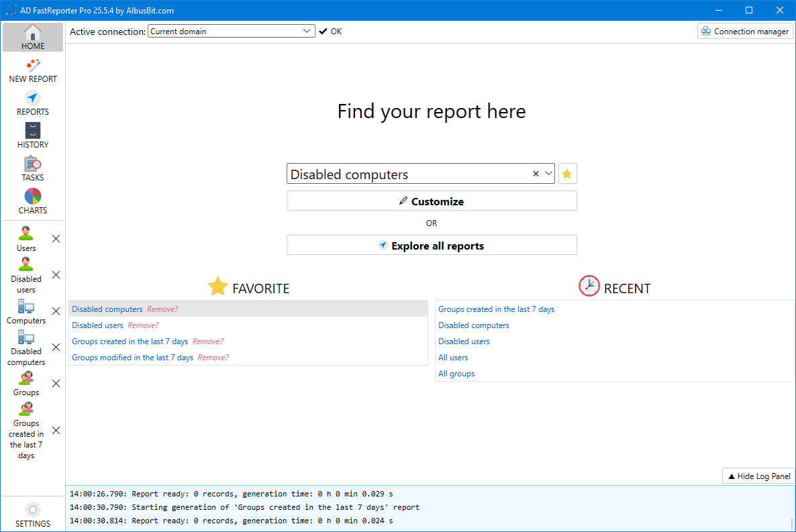The image size is (796, 532).
Task: Open recent All groups report
Action: 456,374
